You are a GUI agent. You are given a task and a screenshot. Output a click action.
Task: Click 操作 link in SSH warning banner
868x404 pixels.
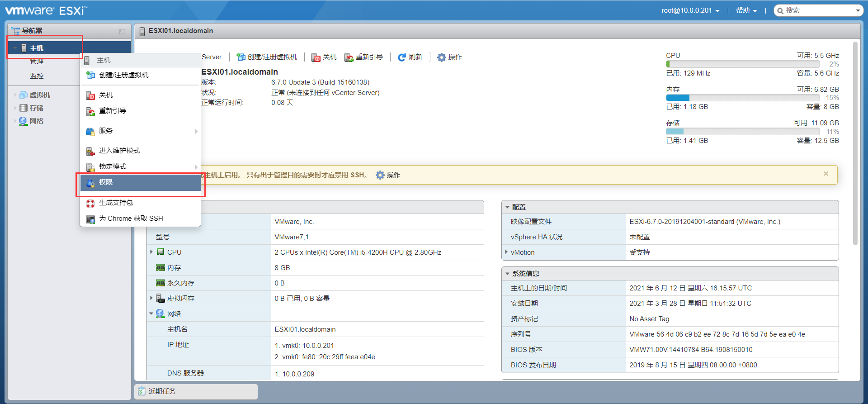pyautogui.click(x=393, y=175)
